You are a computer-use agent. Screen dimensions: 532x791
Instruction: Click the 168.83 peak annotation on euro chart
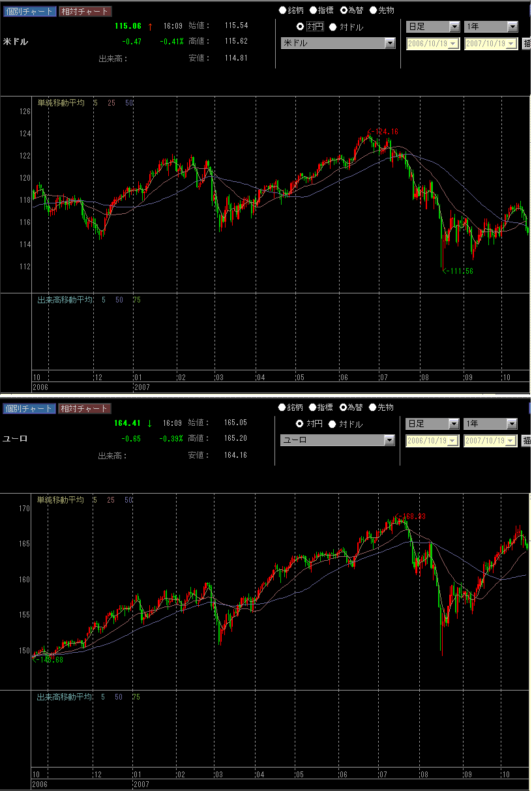pos(411,516)
